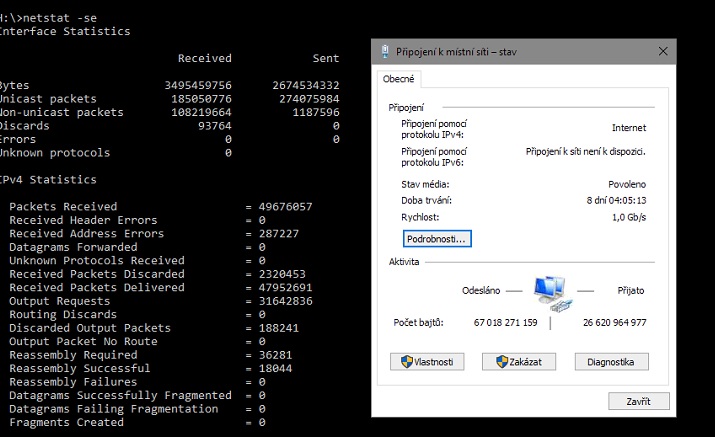The image size is (715, 437).
Task: Click the media state value Povoleno
Action: [627, 184]
